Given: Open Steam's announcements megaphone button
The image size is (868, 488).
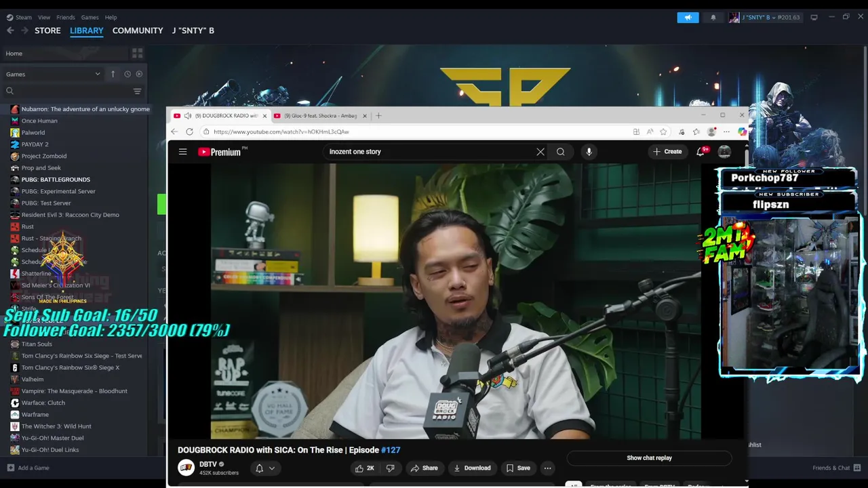Looking at the screenshot, I should [x=688, y=18].
